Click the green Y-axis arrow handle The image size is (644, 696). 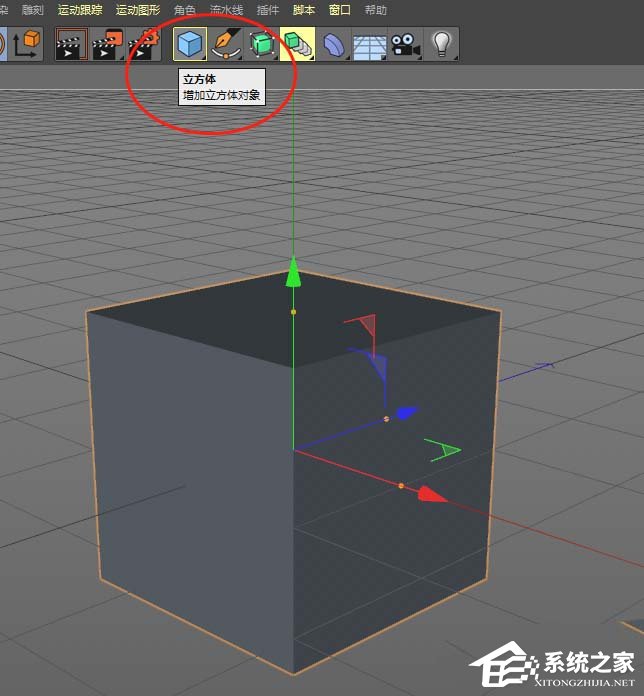pyautogui.click(x=293, y=273)
